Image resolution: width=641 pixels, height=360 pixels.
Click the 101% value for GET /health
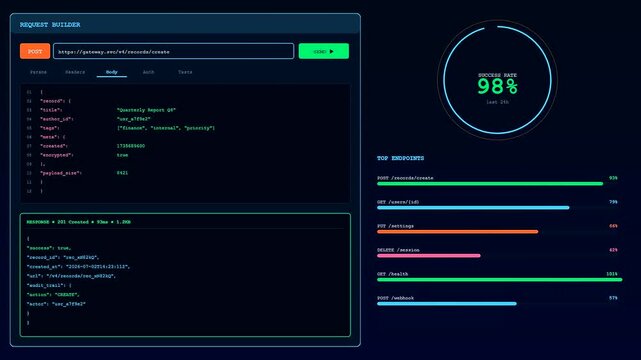click(612, 274)
